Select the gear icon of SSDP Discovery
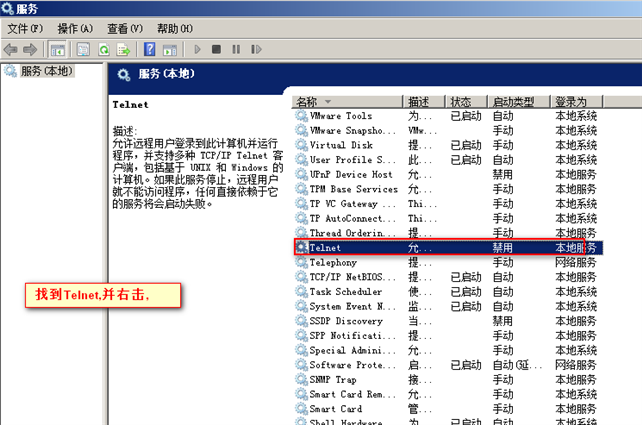Viewport: 642px width, 425px height. 301,321
